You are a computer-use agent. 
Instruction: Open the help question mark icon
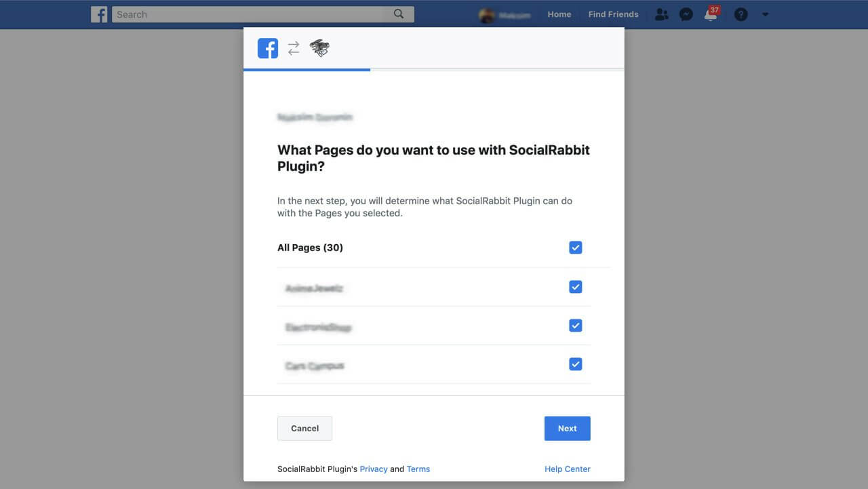(741, 14)
